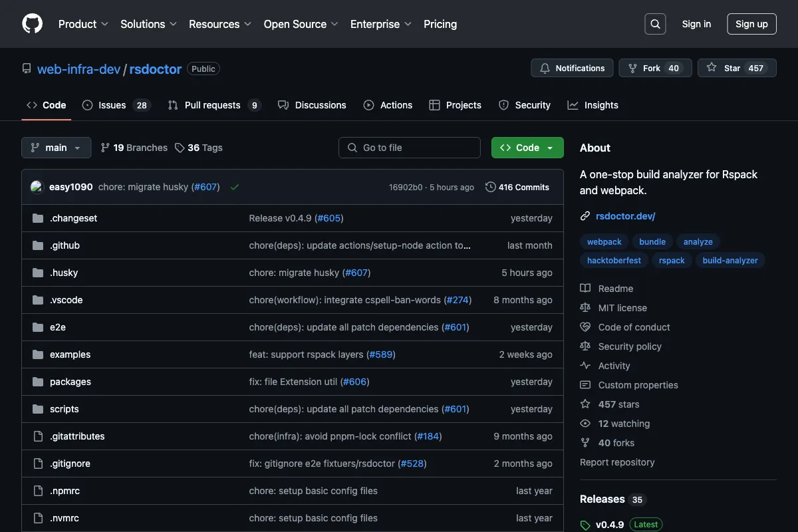View the 416 Commits history

pyautogui.click(x=517, y=187)
